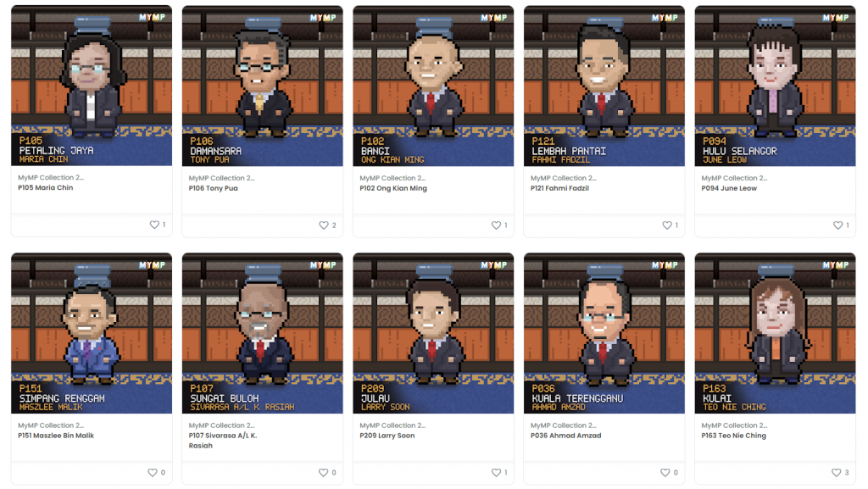The image size is (868, 489).
Task: Favorite the P036 Ahmad Amzad card
Action: (x=665, y=472)
